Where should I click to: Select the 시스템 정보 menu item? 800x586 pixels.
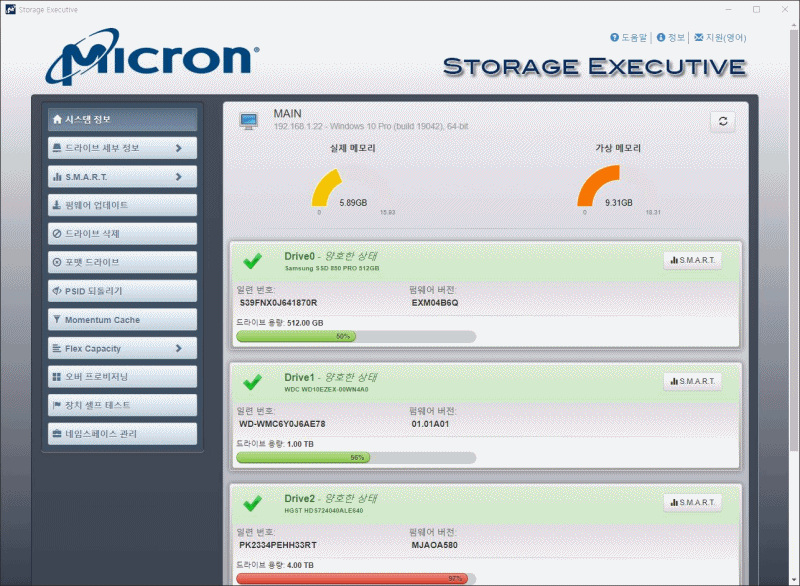pyautogui.click(x=122, y=119)
